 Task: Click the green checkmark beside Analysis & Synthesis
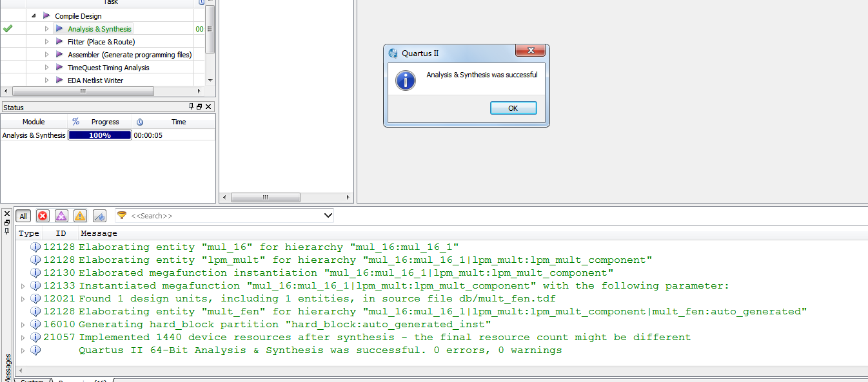click(x=8, y=28)
